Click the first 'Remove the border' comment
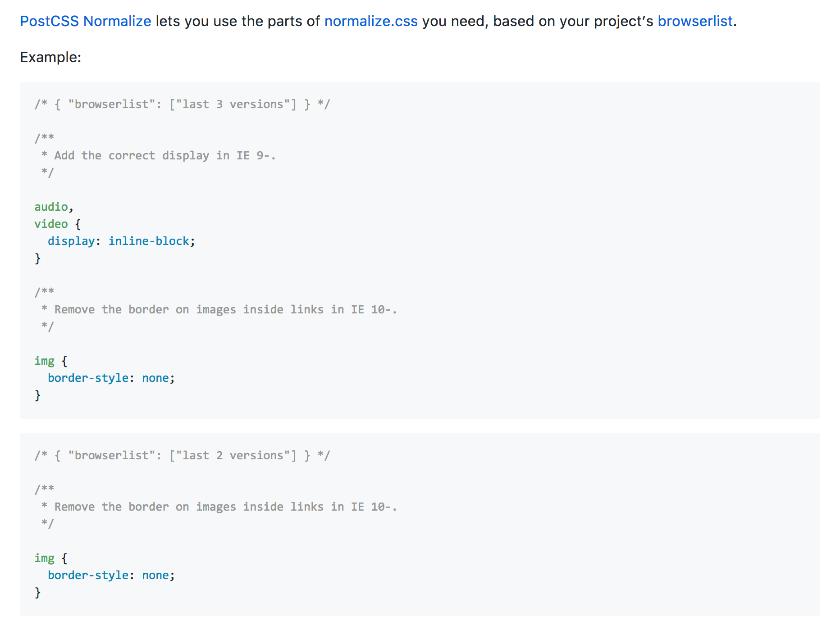Image resolution: width=840 pixels, height=625 pixels. [219, 309]
